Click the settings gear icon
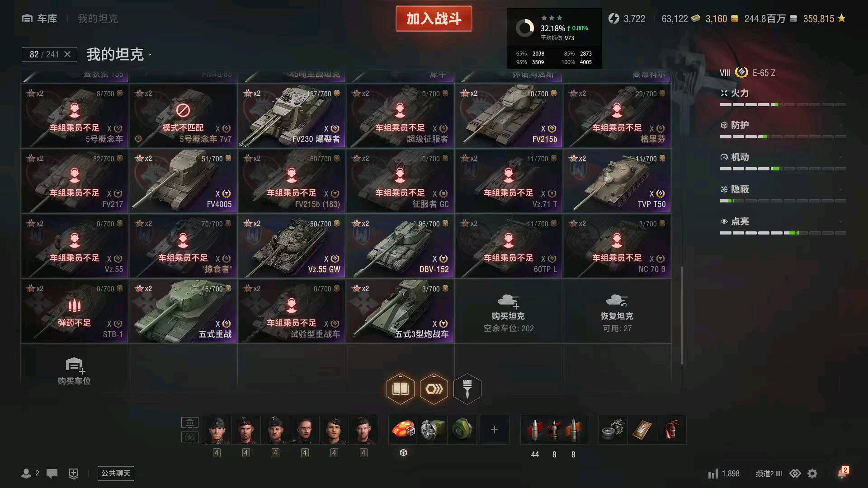The height and width of the screenshot is (488, 868). tap(812, 474)
